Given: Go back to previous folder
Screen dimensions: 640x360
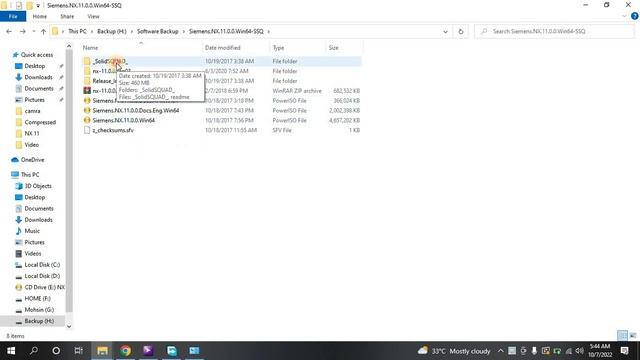Looking at the screenshot, I should pos(9,31).
